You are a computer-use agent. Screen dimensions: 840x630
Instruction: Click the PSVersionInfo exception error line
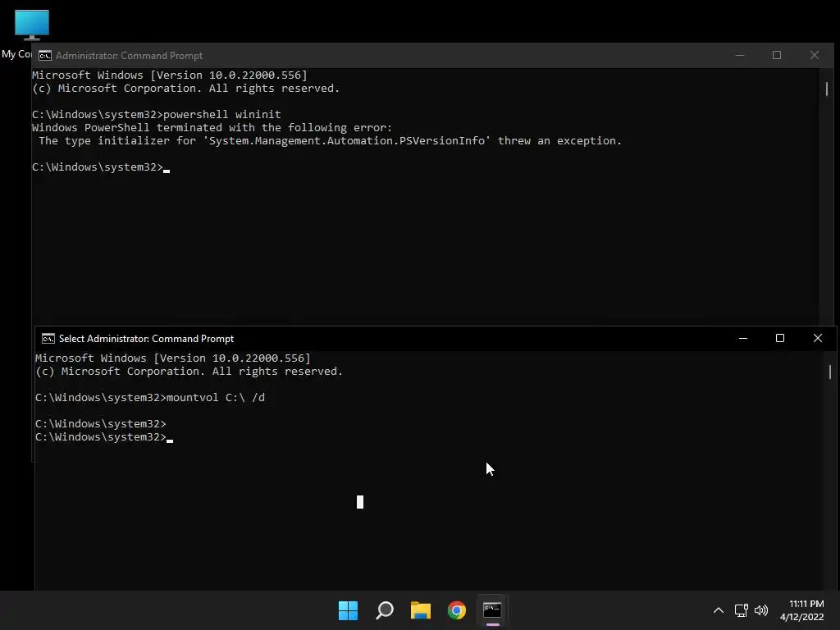coord(330,141)
